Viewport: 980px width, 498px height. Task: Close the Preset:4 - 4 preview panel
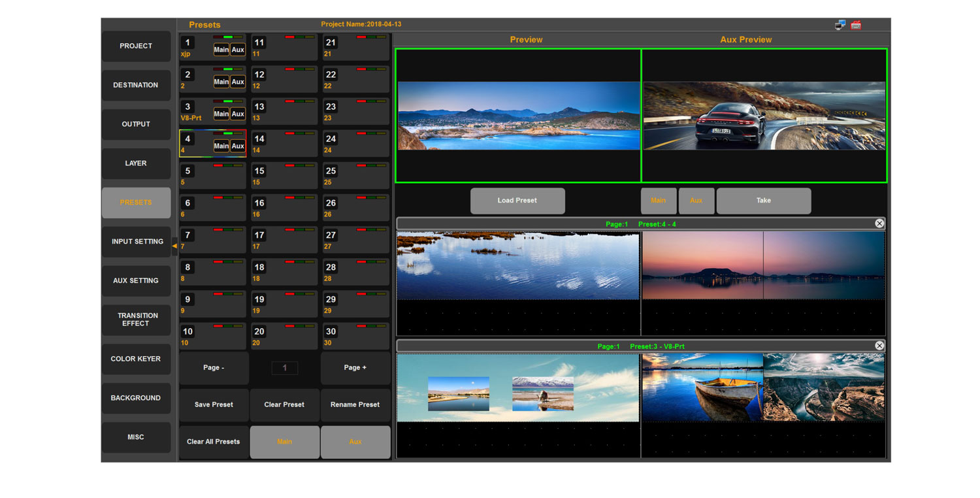(879, 224)
